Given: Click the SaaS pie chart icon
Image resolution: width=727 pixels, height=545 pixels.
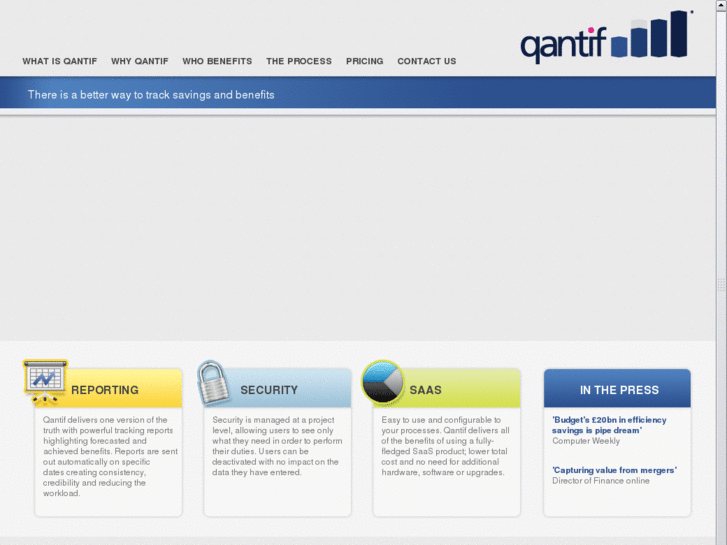Looking at the screenshot, I should (383, 381).
